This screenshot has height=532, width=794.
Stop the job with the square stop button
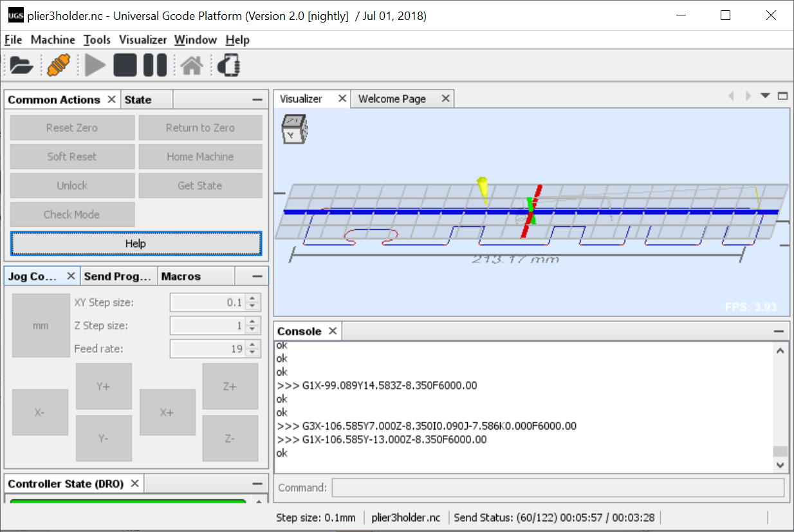(x=125, y=65)
